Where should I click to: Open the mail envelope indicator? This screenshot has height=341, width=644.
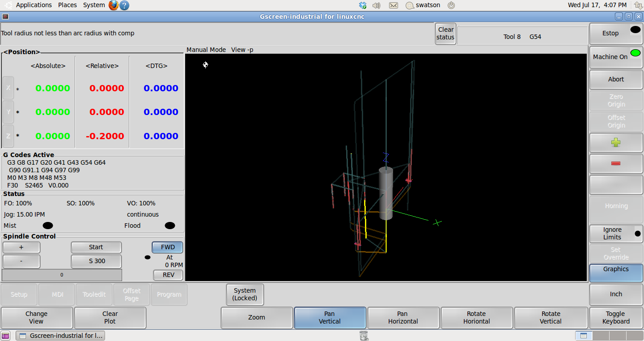point(394,5)
